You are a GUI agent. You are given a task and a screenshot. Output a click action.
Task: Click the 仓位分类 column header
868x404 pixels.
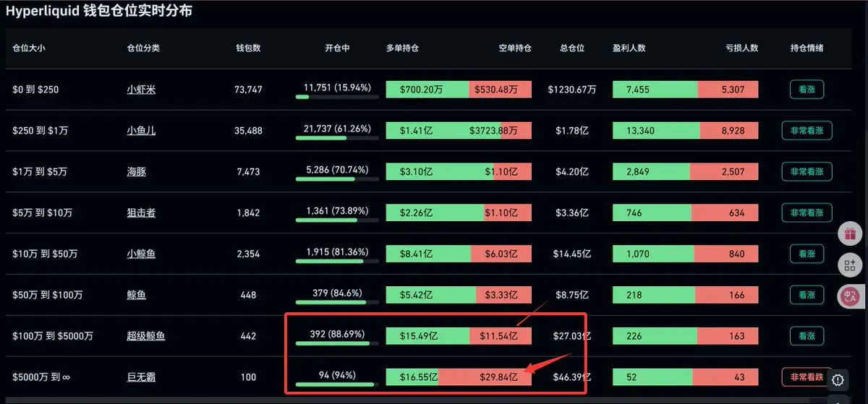click(x=143, y=48)
